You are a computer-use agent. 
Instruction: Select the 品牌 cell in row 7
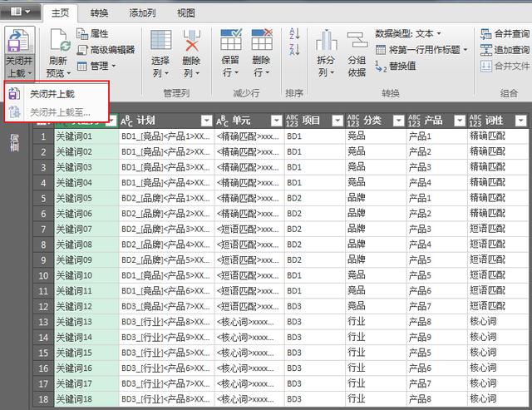[x=376, y=229]
